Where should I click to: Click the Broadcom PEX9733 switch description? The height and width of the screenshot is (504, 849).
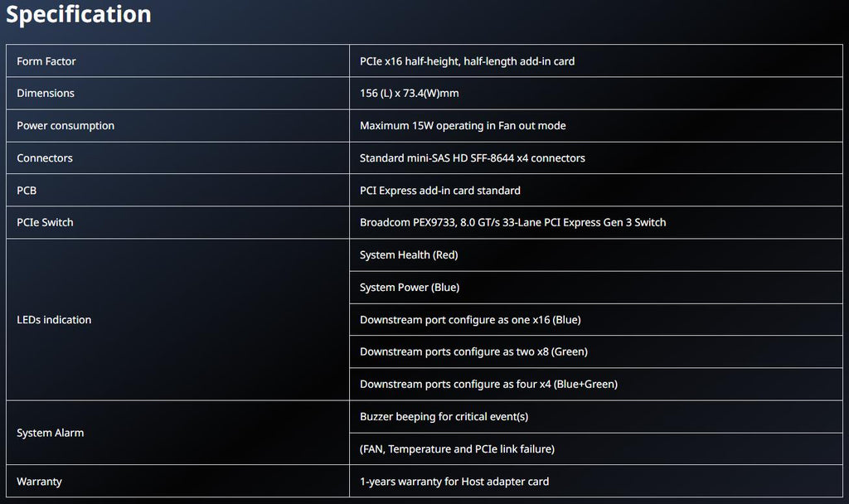tap(512, 222)
